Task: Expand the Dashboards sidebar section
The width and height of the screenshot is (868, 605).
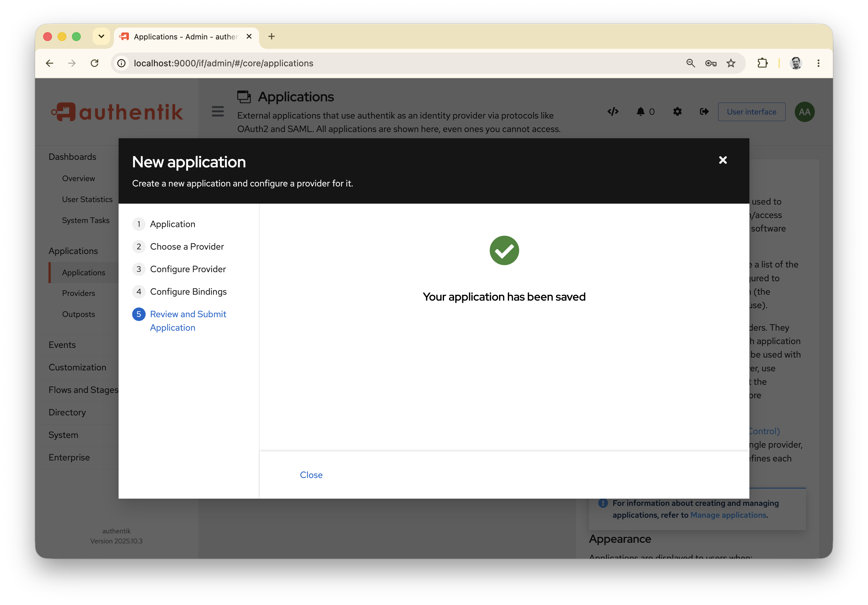Action: tap(72, 157)
